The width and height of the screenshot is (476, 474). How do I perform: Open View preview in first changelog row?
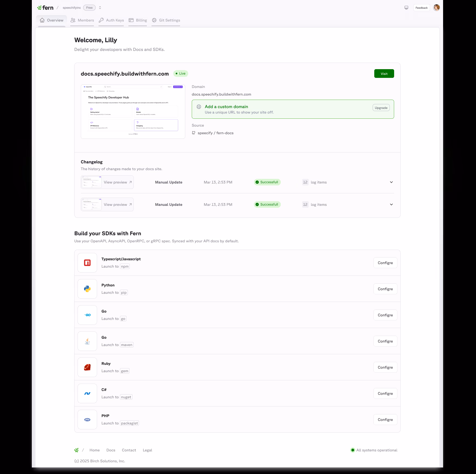pyautogui.click(x=107, y=182)
